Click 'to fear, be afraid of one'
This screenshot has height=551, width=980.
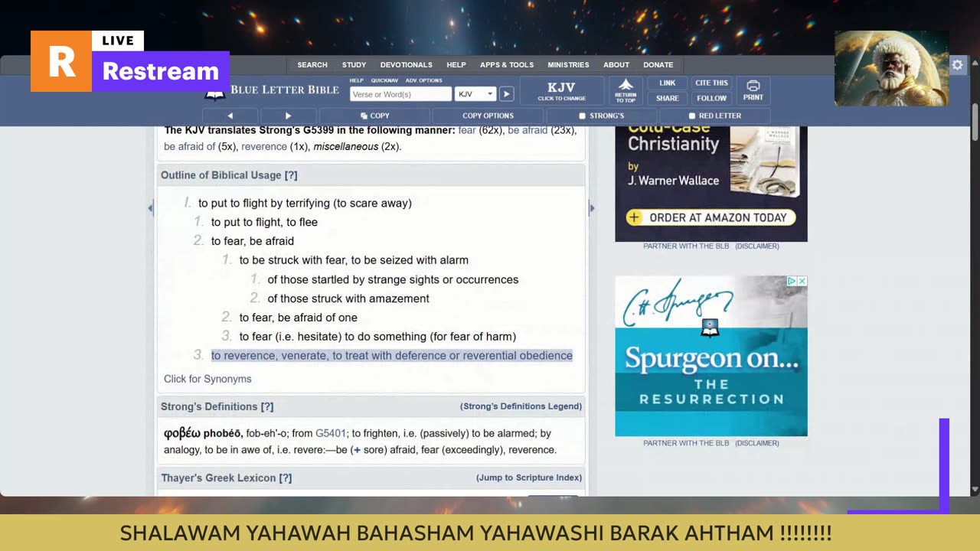coord(298,318)
